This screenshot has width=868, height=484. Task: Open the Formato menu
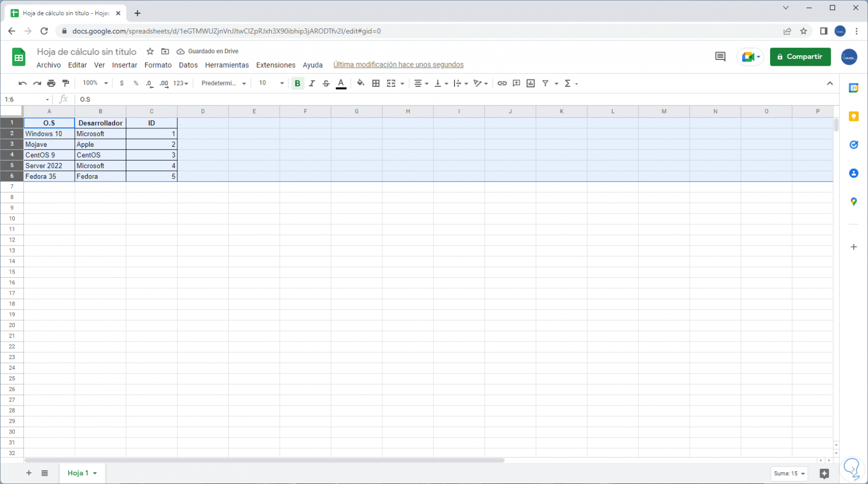click(x=158, y=65)
